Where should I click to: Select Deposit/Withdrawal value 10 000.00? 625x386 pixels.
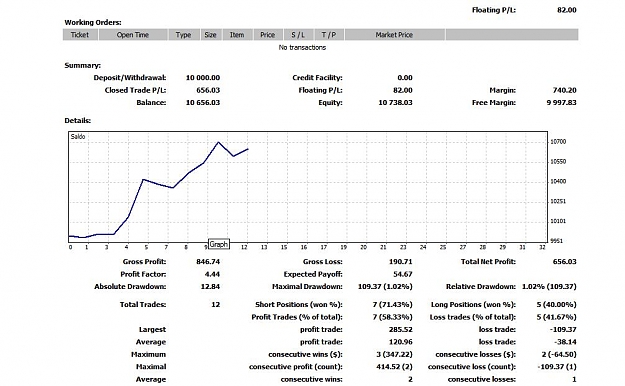(x=202, y=78)
